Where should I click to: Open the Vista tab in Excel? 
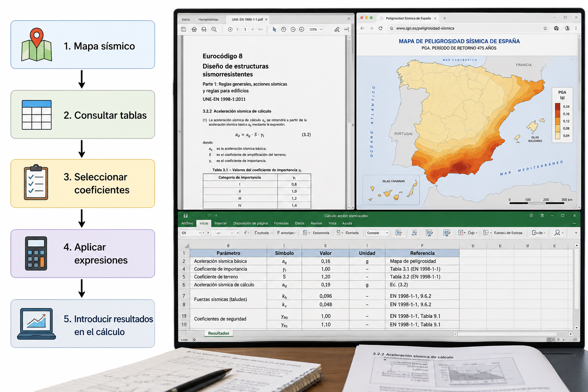coord(332,223)
